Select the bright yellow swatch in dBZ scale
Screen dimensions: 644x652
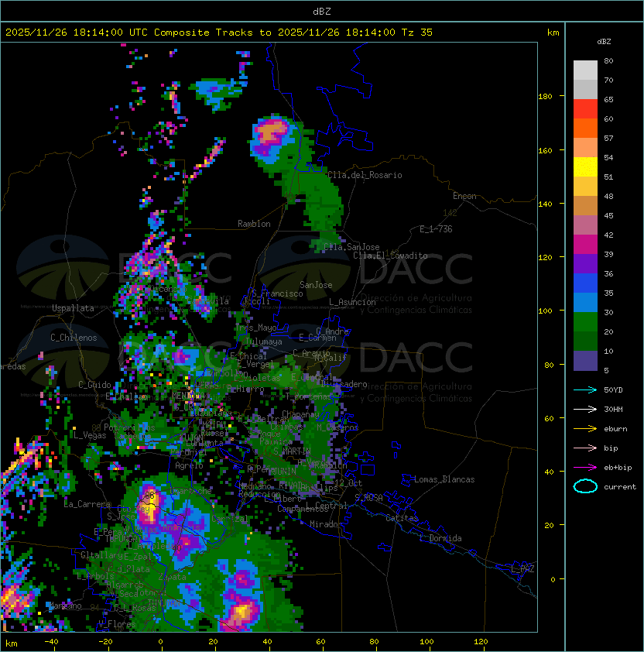[585, 166]
